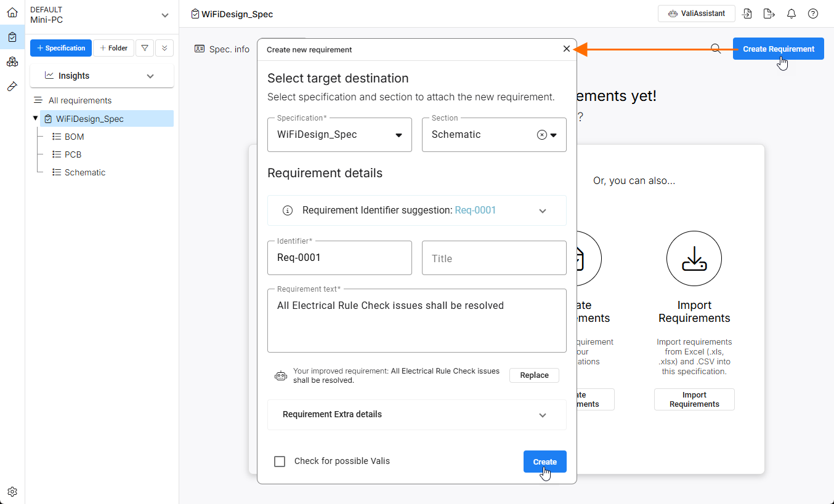Click the search magnifier icon
Screen dimensions: 834x504
(x=716, y=49)
